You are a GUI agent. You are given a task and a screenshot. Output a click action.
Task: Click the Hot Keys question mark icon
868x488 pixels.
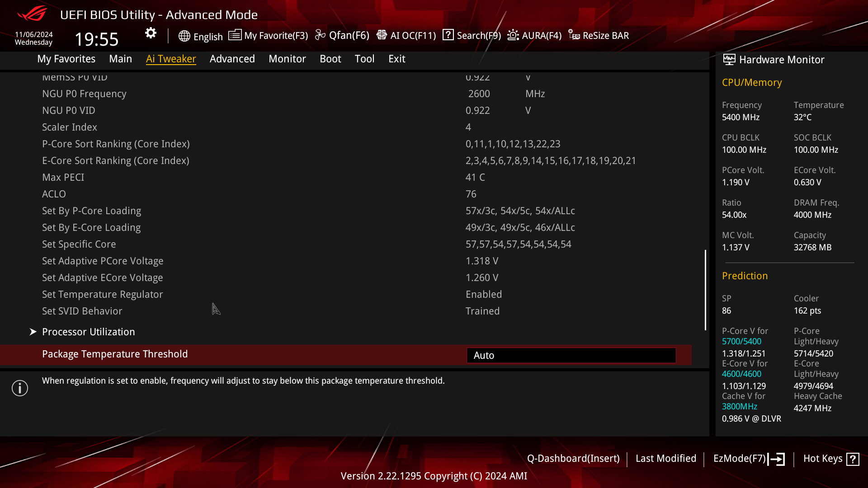click(853, 459)
